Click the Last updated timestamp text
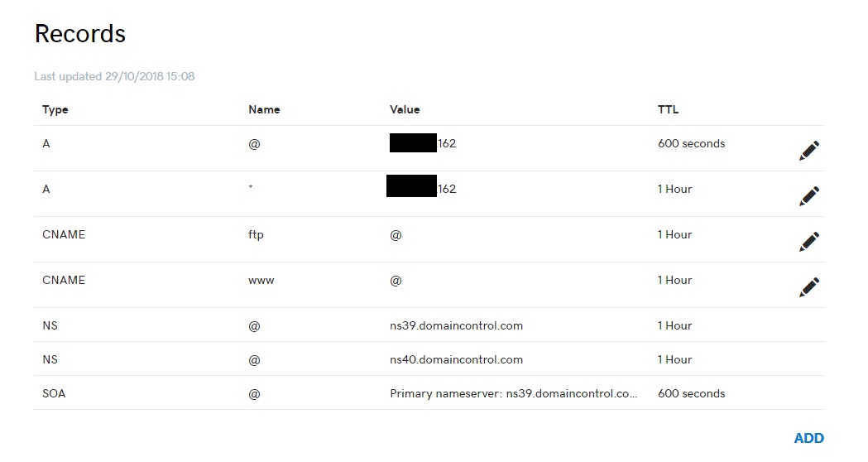The height and width of the screenshot is (462, 868). pos(114,76)
